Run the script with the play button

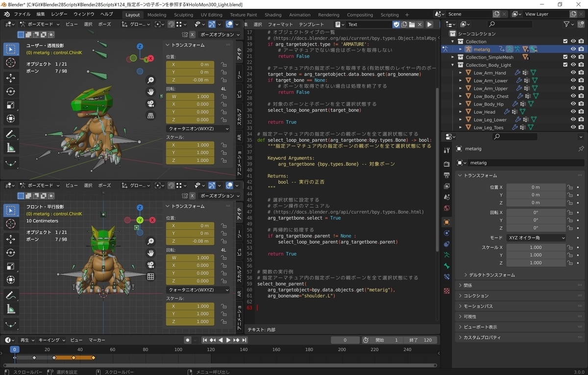(430, 24)
